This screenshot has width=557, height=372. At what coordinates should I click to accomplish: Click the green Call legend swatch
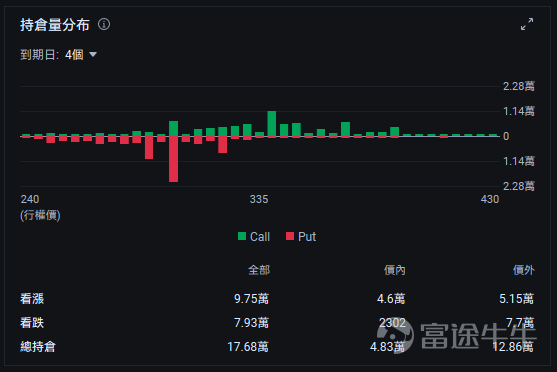coord(242,236)
